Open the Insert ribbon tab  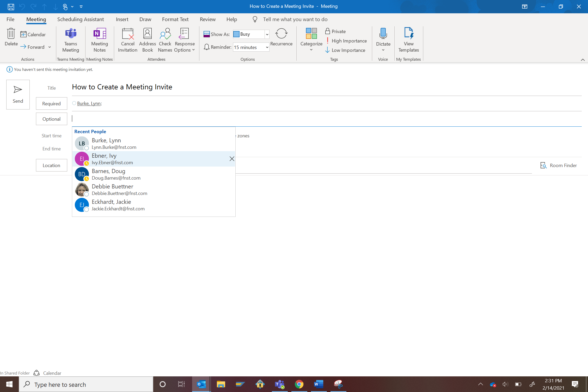[122, 19]
